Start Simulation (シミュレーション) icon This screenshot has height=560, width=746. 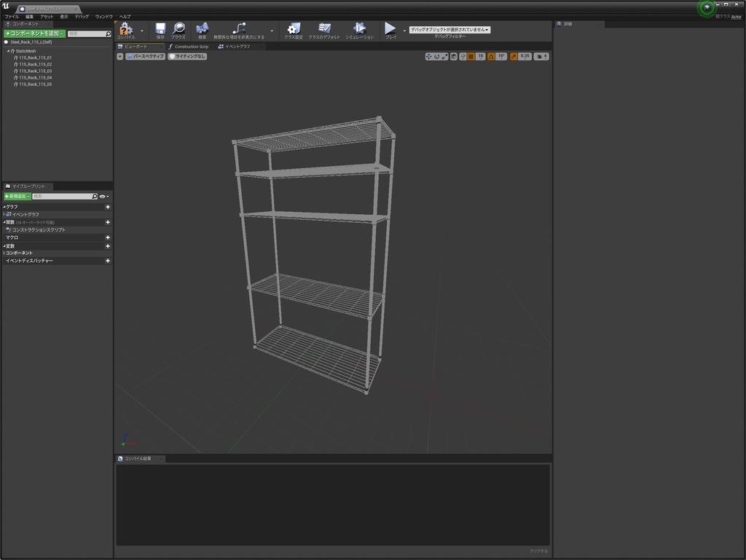click(x=359, y=29)
